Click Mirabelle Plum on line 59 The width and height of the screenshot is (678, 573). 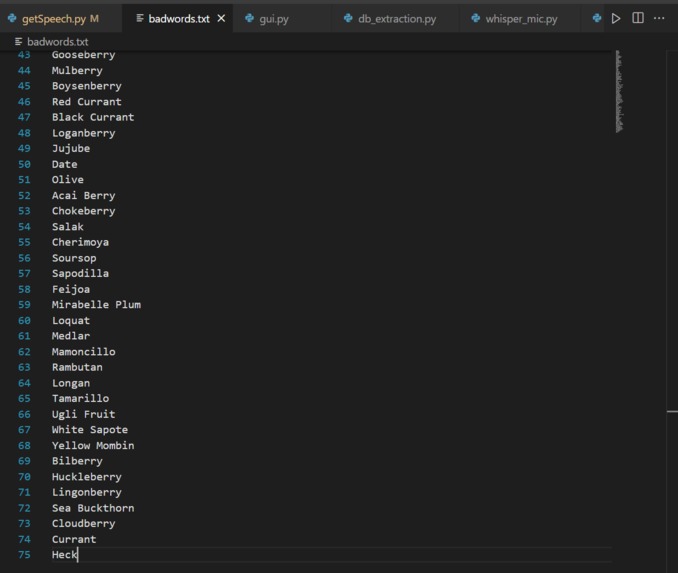[x=96, y=305]
